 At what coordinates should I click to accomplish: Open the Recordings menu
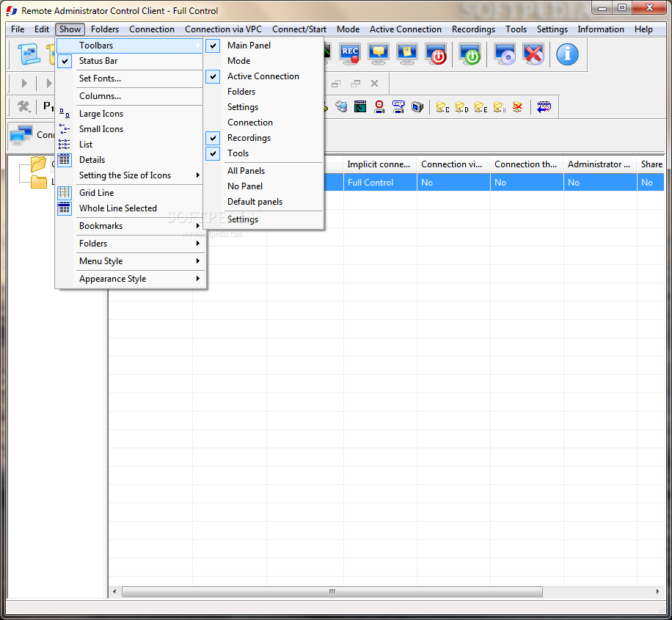(473, 29)
